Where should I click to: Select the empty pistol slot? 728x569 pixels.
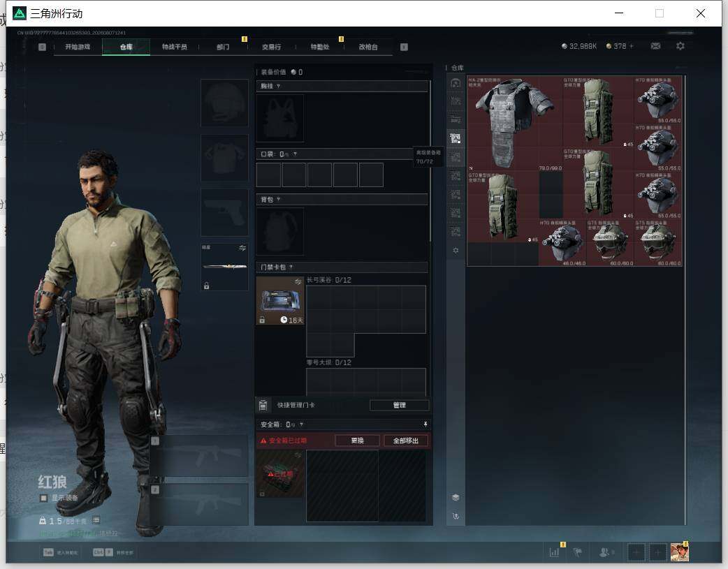click(x=225, y=212)
